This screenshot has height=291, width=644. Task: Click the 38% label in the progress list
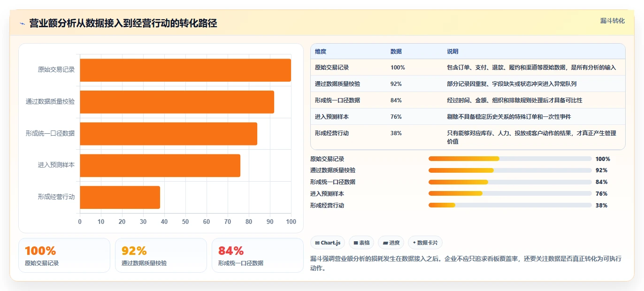601,206
